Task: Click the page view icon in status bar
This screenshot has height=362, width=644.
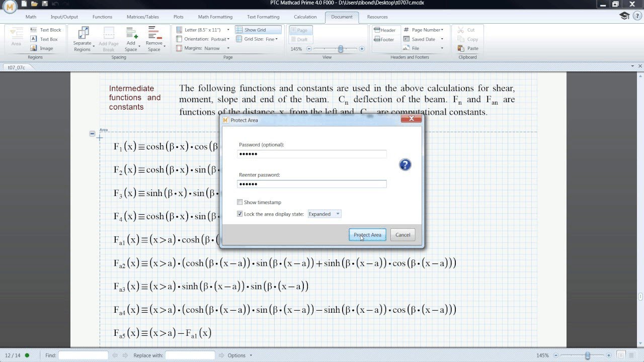Action: (x=621, y=355)
